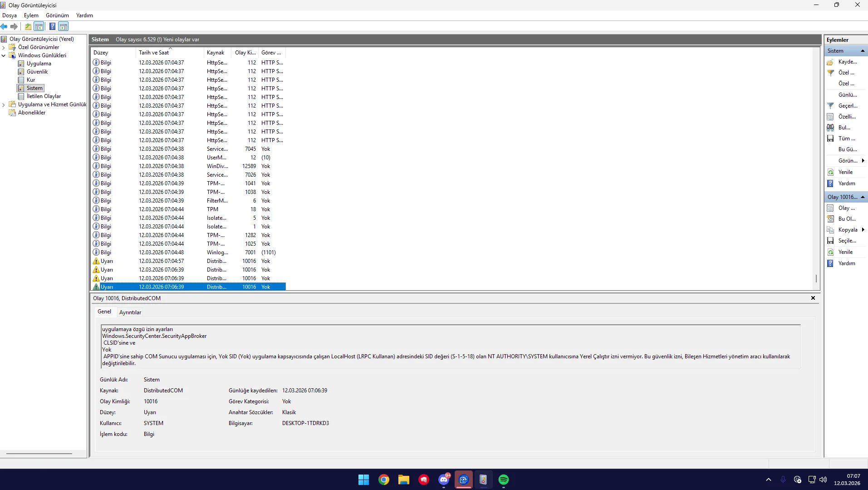This screenshot has width=868, height=490.
Task: Click Yardım under the Sistem actions section
Action: click(x=846, y=183)
